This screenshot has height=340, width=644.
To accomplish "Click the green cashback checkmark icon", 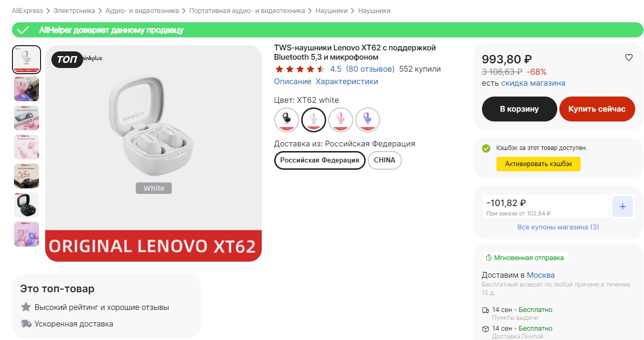I will click(x=486, y=148).
